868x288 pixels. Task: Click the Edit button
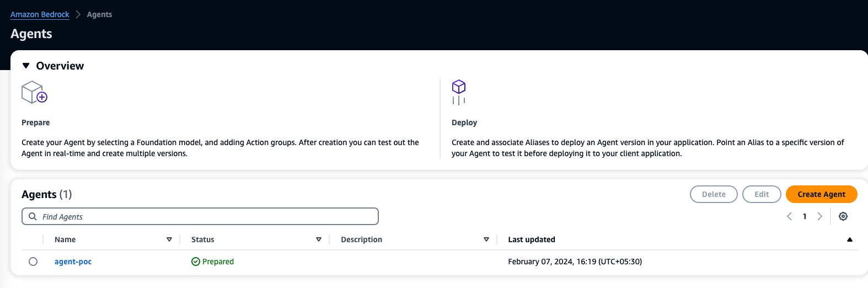point(762,194)
